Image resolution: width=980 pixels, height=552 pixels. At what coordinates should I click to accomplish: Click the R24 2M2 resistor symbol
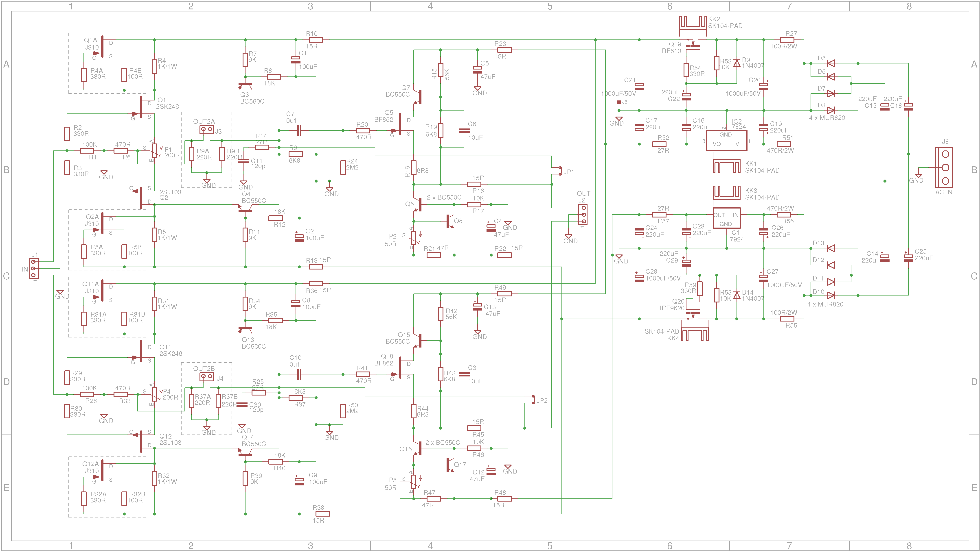(343, 167)
